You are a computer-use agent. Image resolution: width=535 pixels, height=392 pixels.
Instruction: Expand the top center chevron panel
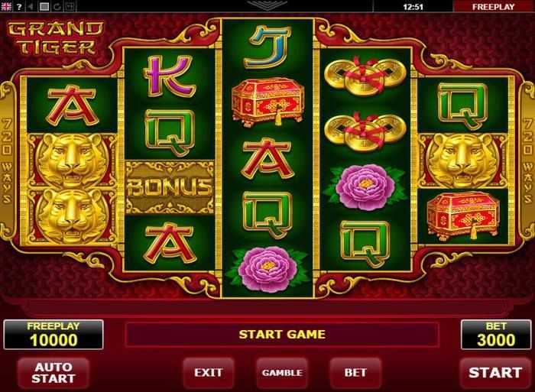tap(267, 5)
